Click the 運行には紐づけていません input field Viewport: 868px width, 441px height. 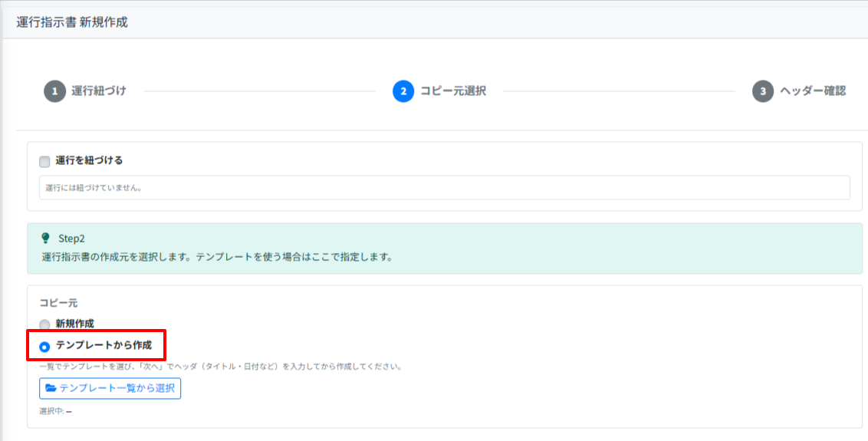(445, 188)
